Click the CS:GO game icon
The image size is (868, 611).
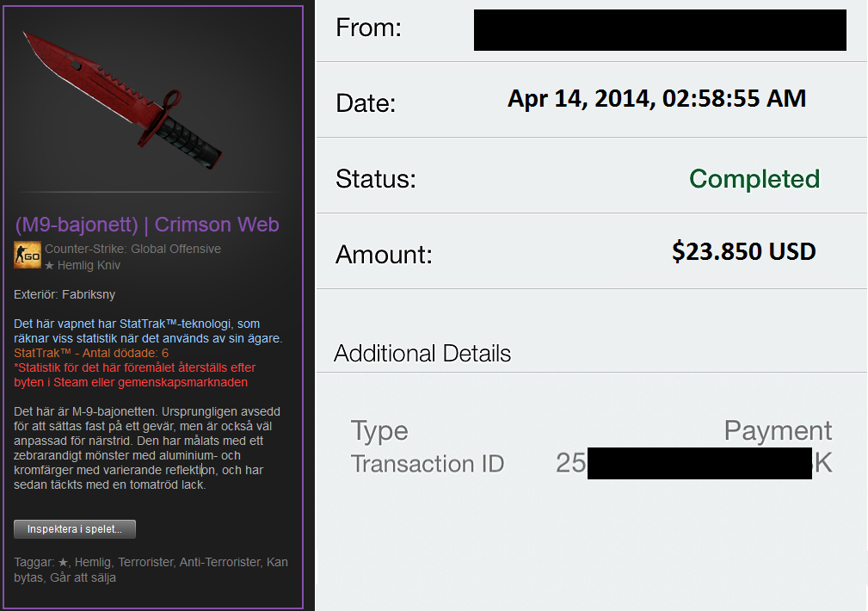click(28, 256)
